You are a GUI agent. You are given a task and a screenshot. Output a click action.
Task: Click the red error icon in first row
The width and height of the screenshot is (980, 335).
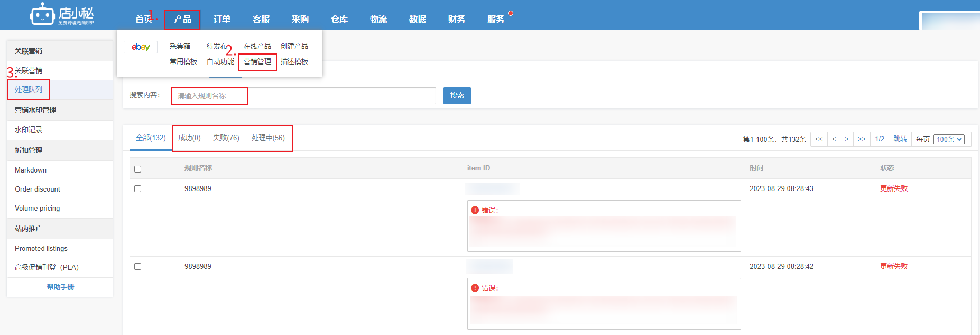pyautogui.click(x=475, y=210)
